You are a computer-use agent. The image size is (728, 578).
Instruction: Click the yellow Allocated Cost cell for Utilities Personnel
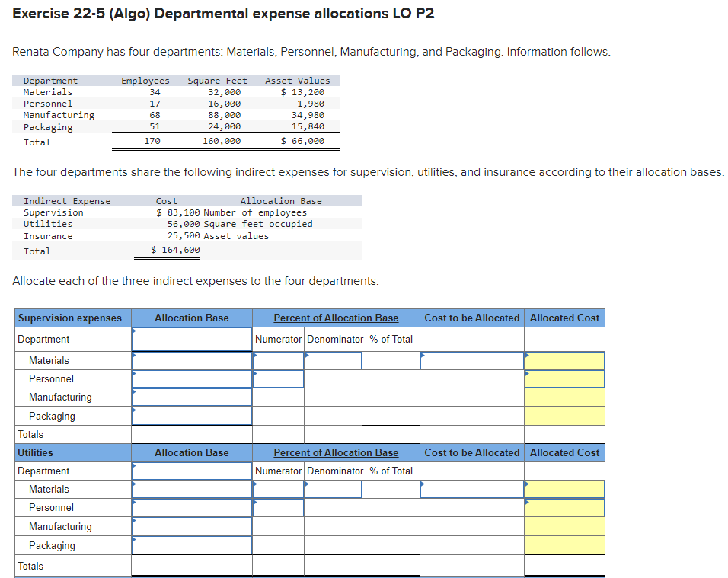(x=564, y=507)
